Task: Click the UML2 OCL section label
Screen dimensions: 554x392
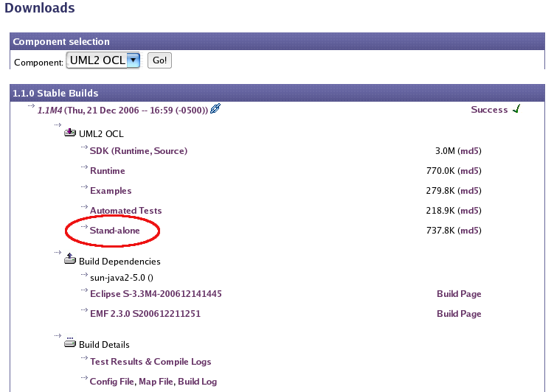Action: tap(101, 134)
